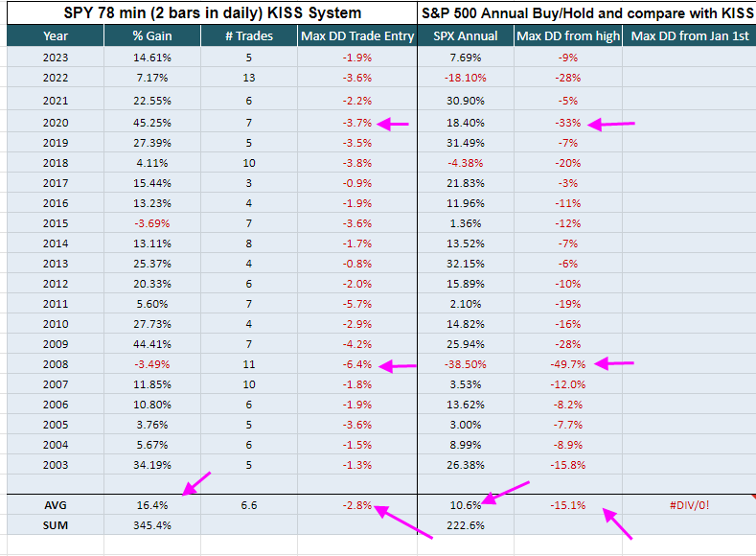Select the 21.83% SPX Annual cell
Viewport: 756px width, 556px height.
pyautogui.click(x=466, y=183)
